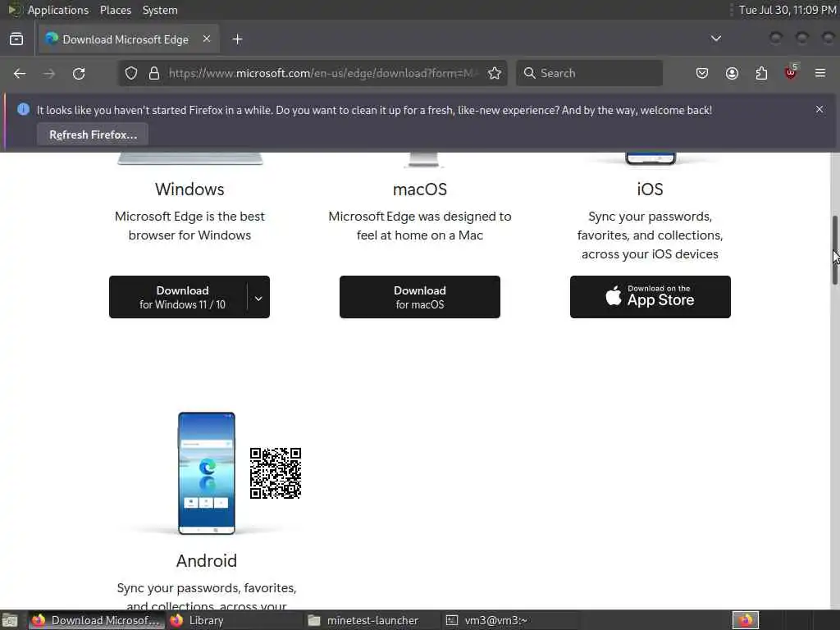
Task: Click the forward navigation arrow
Action: point(49,73)
